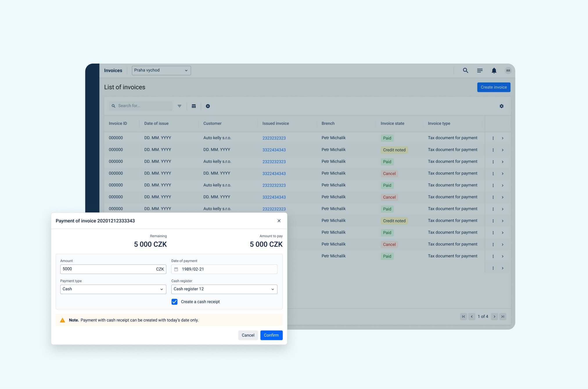Screen dimensions: 588x389
Task: Expand first Cancel row chevron
Action: tap(503, 174)
